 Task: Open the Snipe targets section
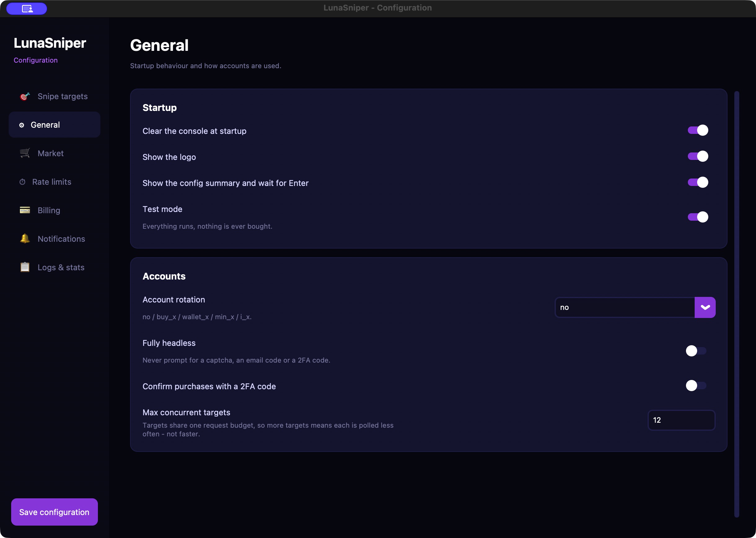click(55, 96)
